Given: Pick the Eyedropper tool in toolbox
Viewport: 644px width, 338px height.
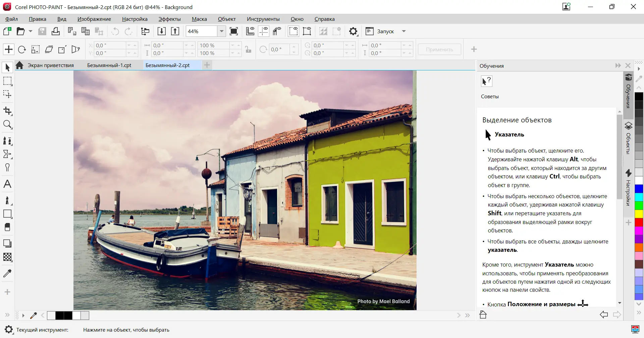Looking at the screenshot, I should [7, 273].
